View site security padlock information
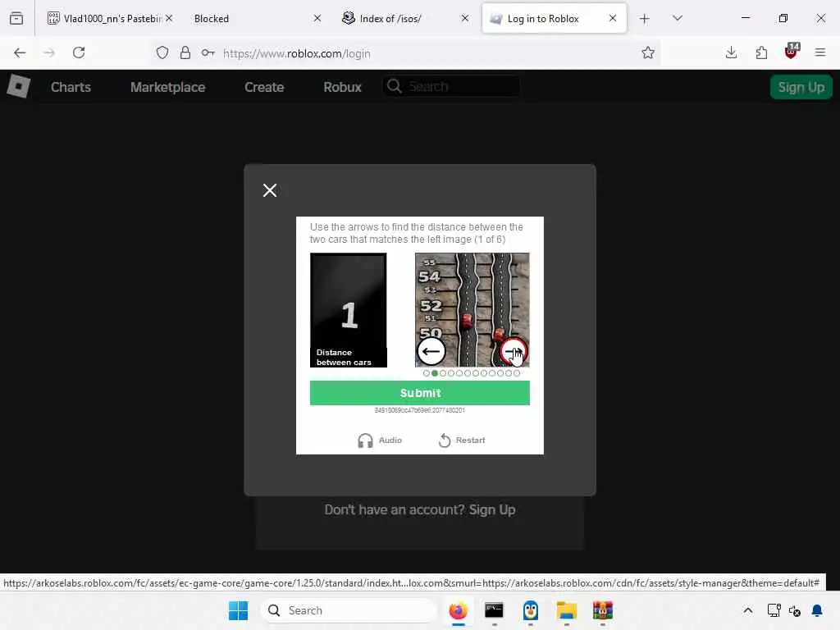This screenshot has width=840, height=630. point(185,52)
